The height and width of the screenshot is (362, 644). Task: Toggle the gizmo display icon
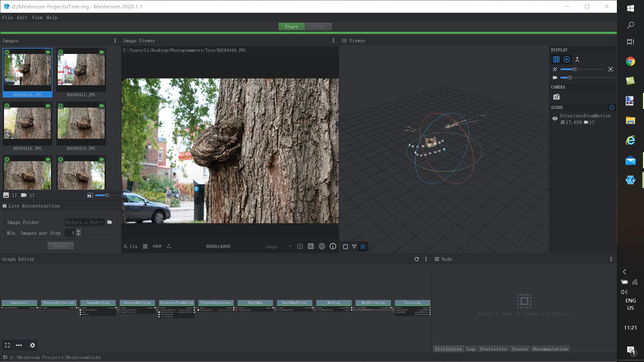[567, 59]
